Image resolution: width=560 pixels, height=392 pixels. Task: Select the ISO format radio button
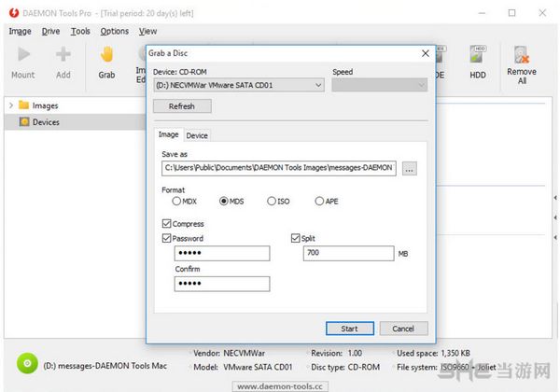click(272, 201)
